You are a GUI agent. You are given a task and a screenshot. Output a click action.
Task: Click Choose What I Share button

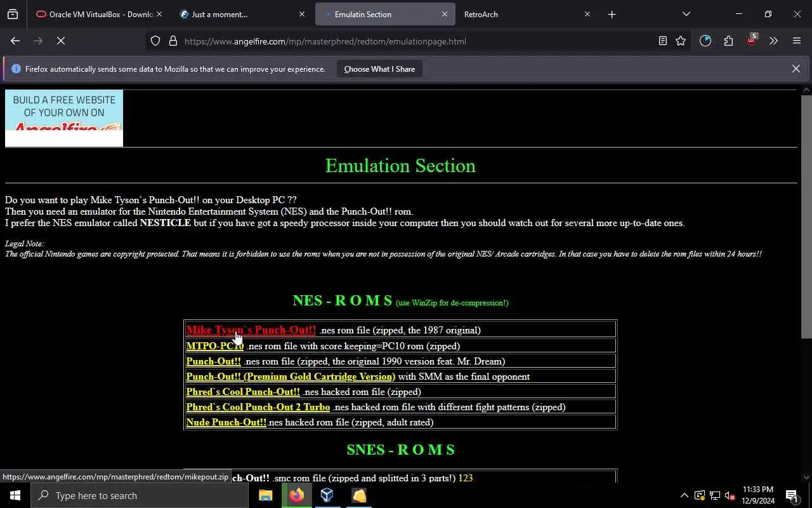point(379,69)
